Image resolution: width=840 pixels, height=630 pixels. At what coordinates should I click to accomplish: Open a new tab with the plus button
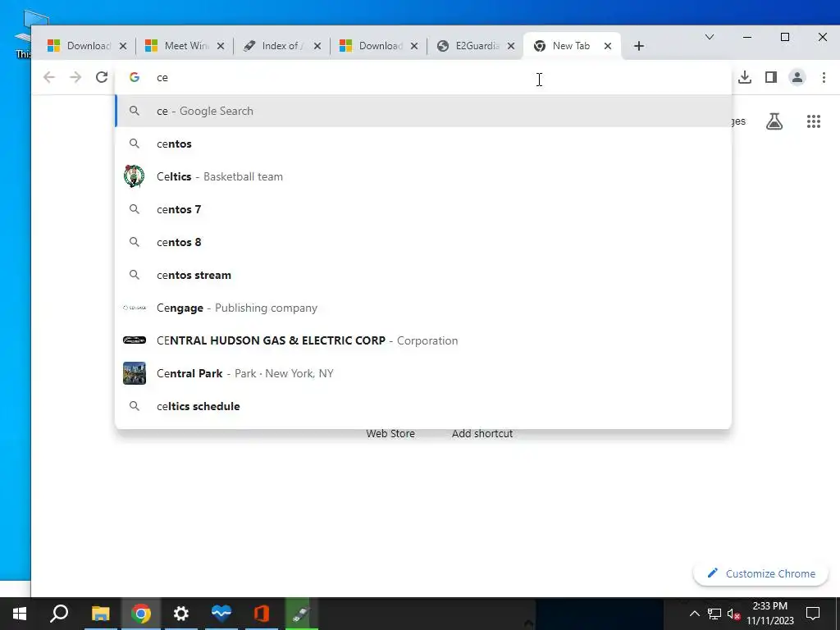point(638,46)
